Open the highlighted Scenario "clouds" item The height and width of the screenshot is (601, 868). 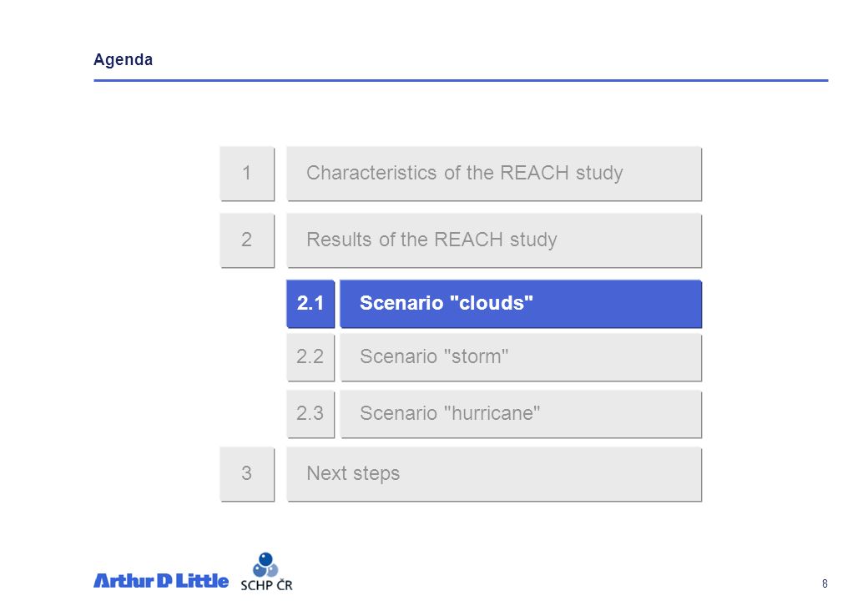[521, 303]
